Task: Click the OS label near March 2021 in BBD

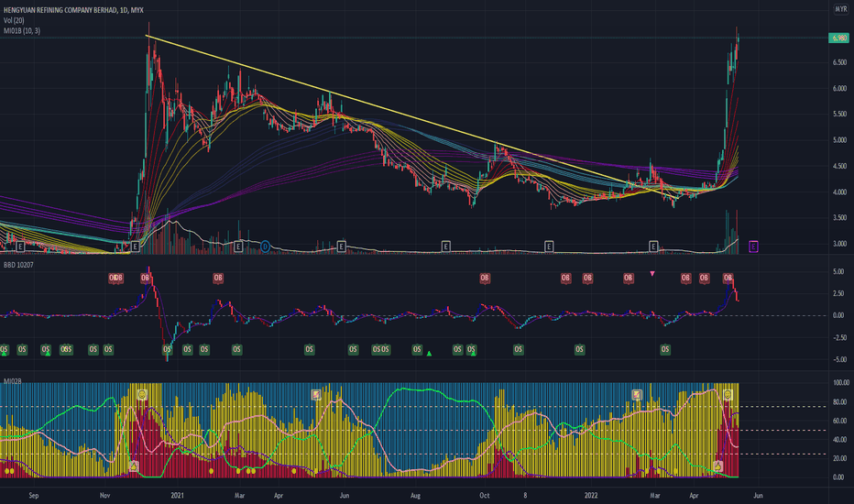Action: [x=236, y=349]
